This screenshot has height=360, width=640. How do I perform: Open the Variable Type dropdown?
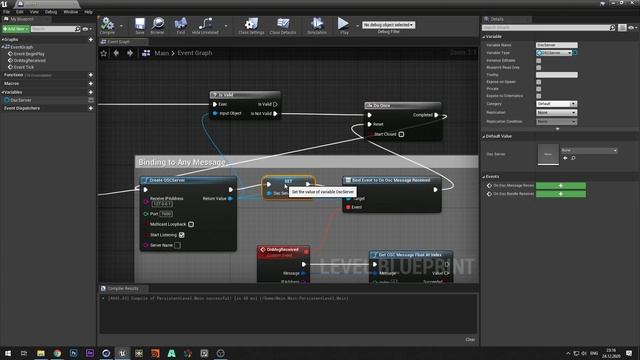pyautogui.click(x=554, y=53)
